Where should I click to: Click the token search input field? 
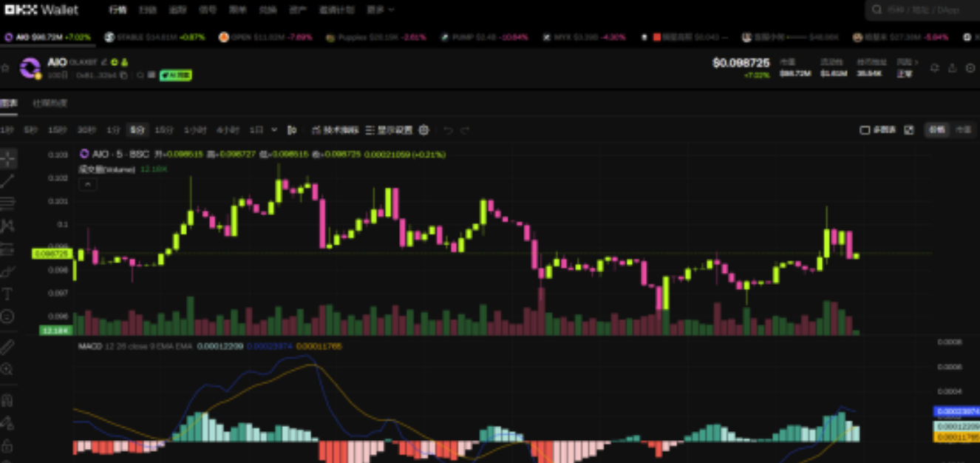pyautogui.click(x=924, y=10)
